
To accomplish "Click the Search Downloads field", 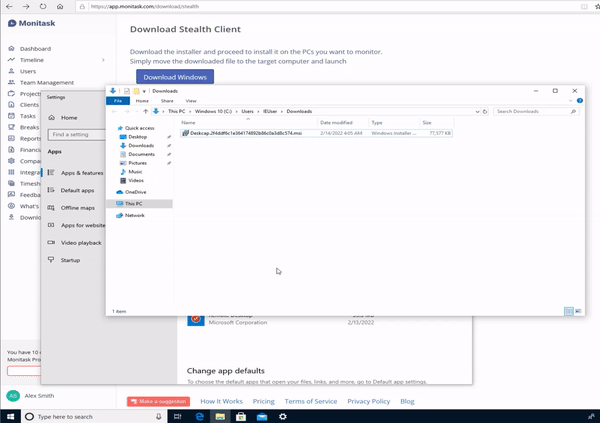I will tap(536, 111).
